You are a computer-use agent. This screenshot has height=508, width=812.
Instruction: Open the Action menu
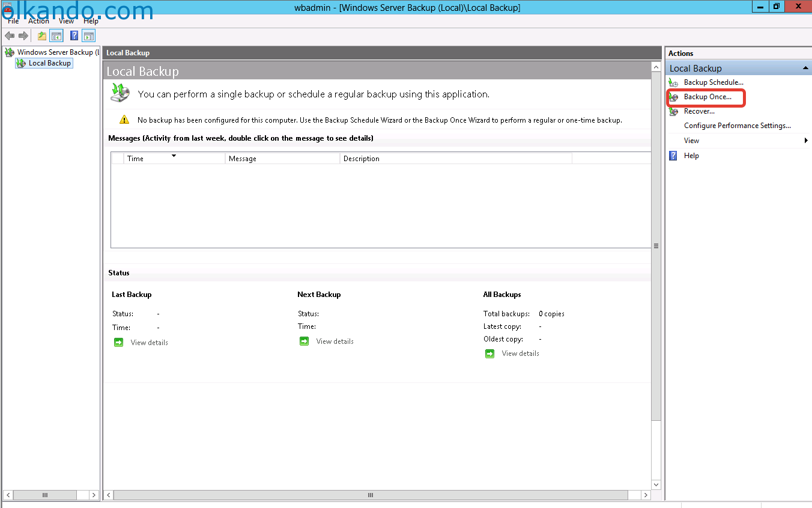click(38, 21)
